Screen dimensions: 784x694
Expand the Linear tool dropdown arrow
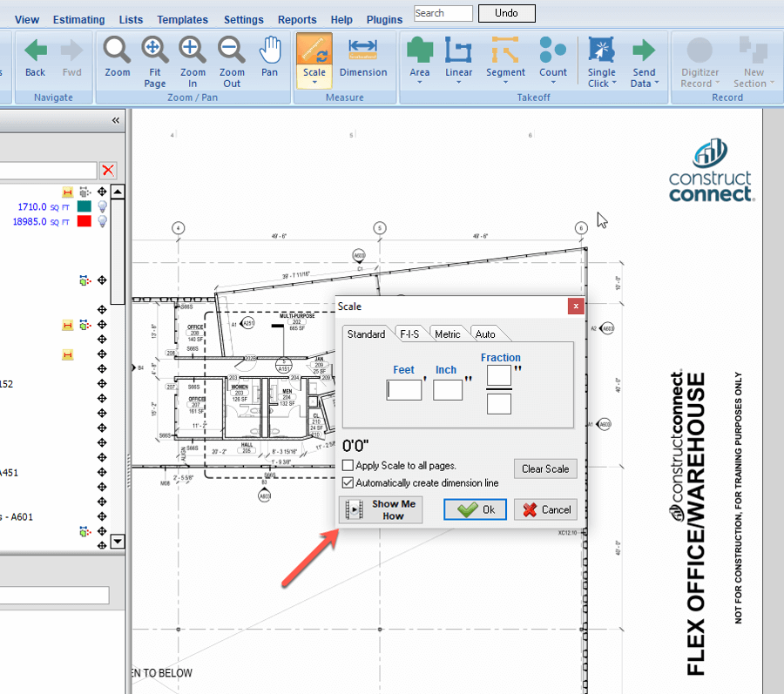click(459, 84)
